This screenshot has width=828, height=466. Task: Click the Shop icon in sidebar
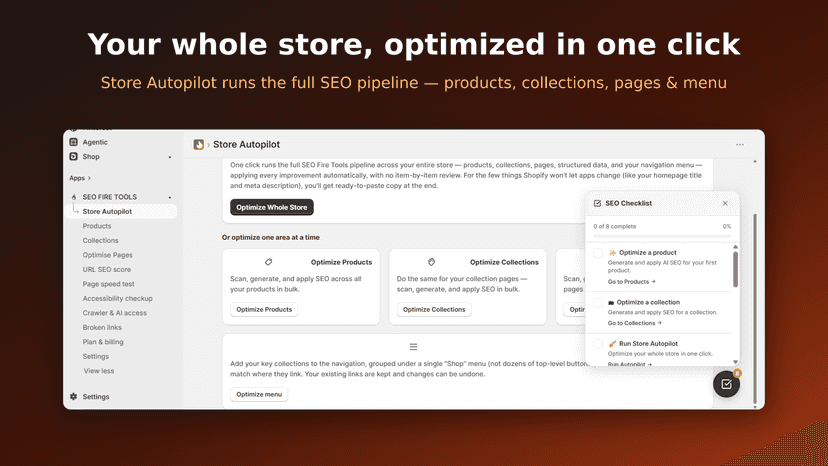pyautogui.click(x=73, y=156)
